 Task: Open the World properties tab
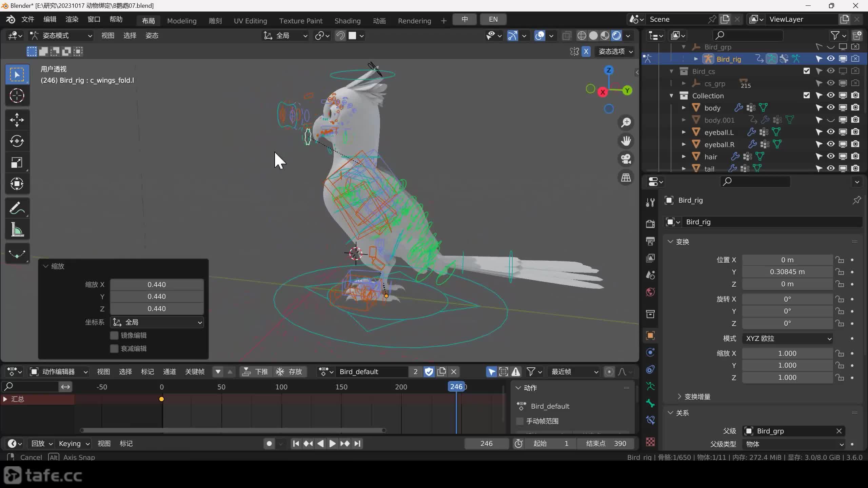tap(650, 292)
